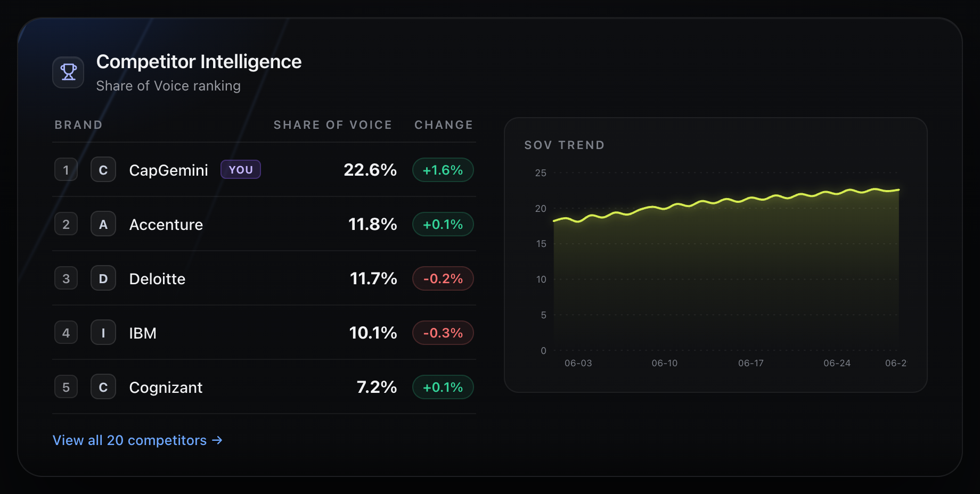This screenshot has width=980, height=494.
Task: Click the Share of Voice ranking subtitle
Action: (168, 86)
